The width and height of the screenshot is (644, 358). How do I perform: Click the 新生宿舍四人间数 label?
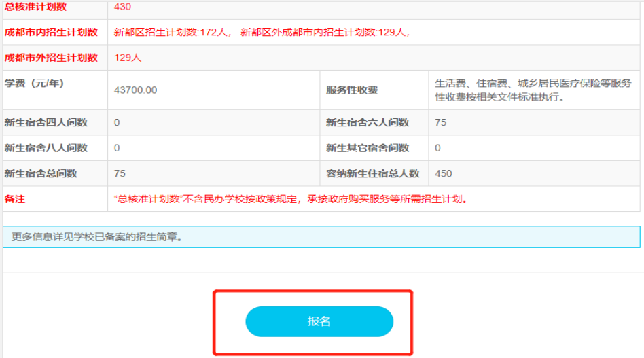46,122
